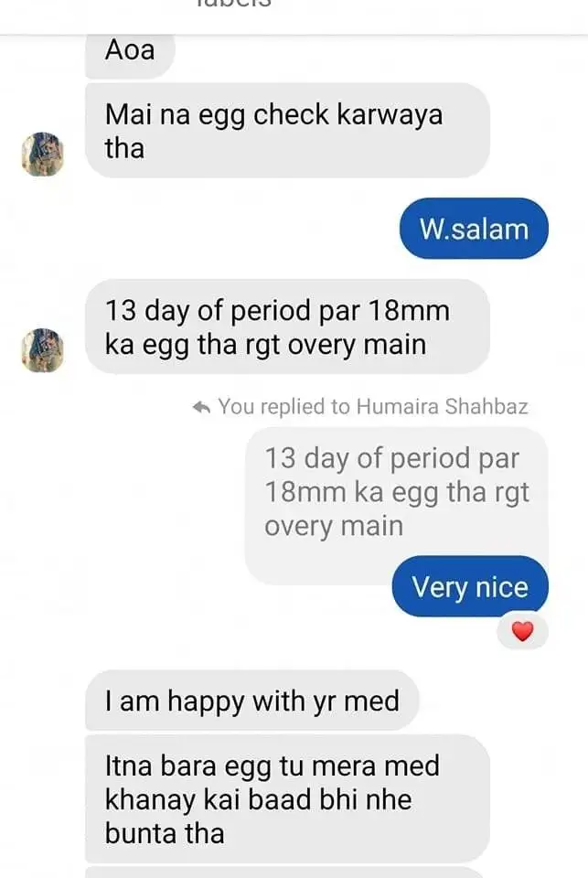
Task: Select 'Mai na egg check karwaya tha' message
Action: tap(286, 131)
